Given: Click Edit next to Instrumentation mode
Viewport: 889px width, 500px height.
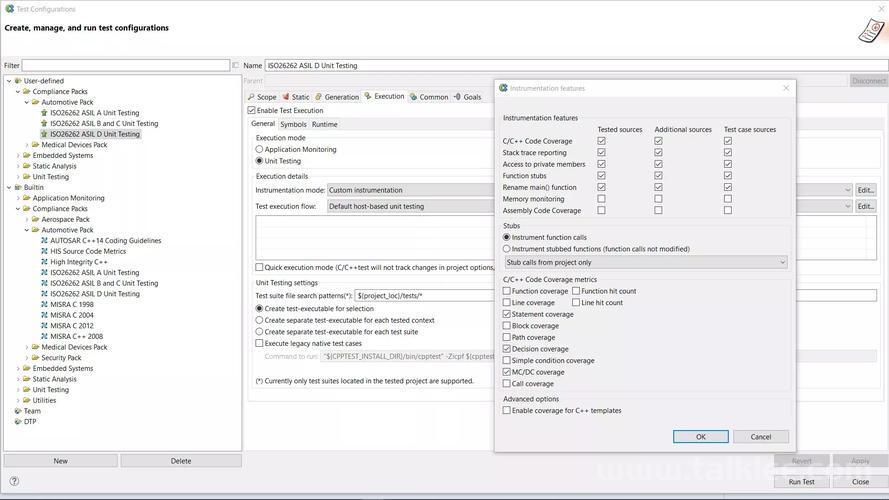Looking at the screenshot, I should point(865,190).
